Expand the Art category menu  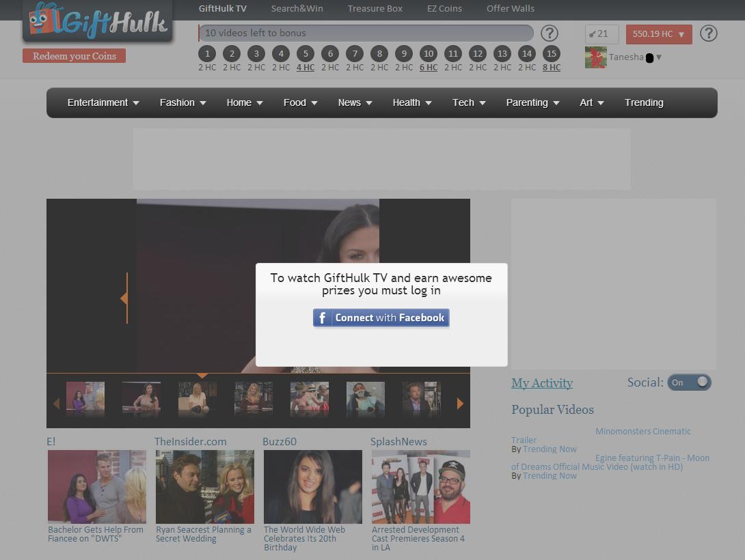click(x=591, y=102)
